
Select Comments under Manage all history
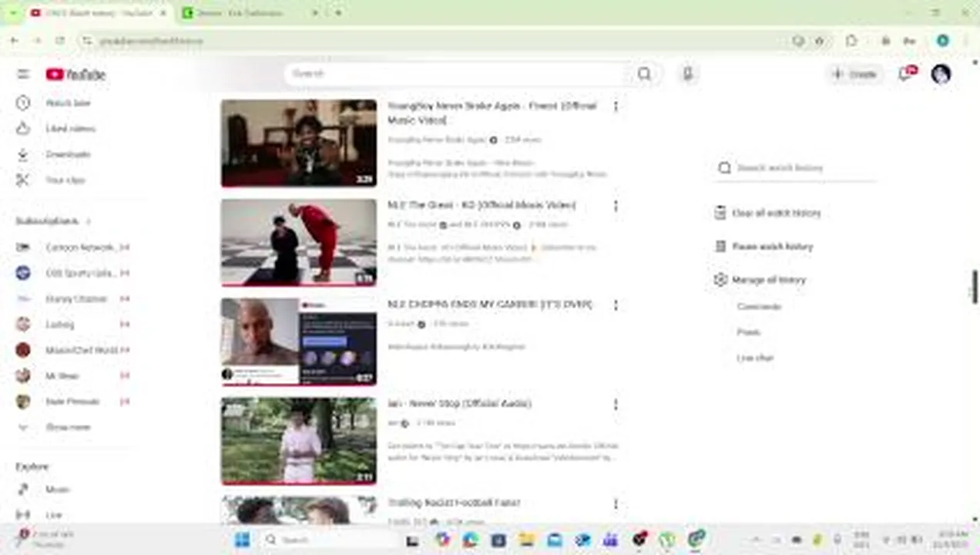(x=759, y=307)
